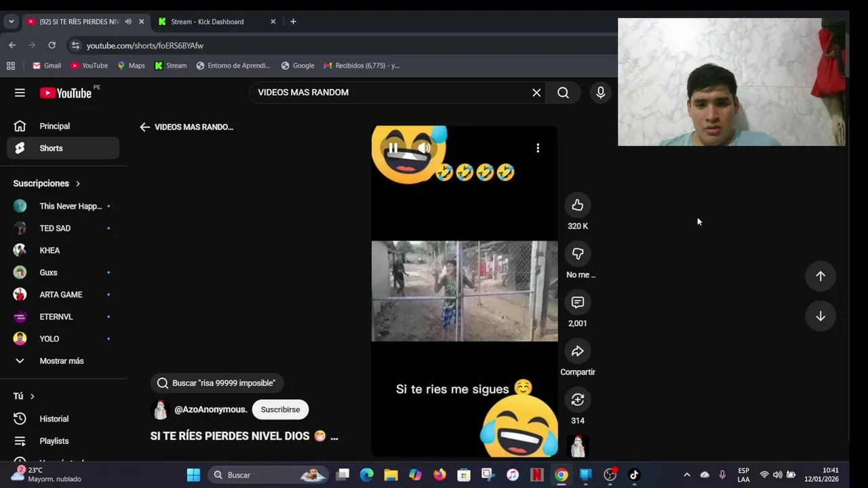This screenshot has width=868, height=488.
Task: Open the tab search dropdown arrow
Action: pos(11,22)
